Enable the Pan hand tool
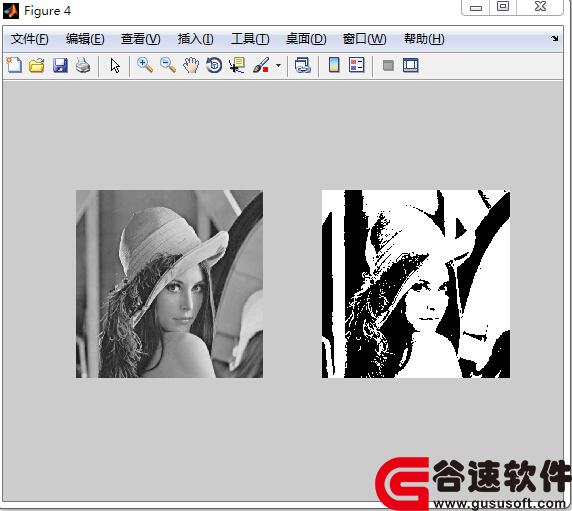The width and height of the screenshot is (572, 511). (191, 66)
